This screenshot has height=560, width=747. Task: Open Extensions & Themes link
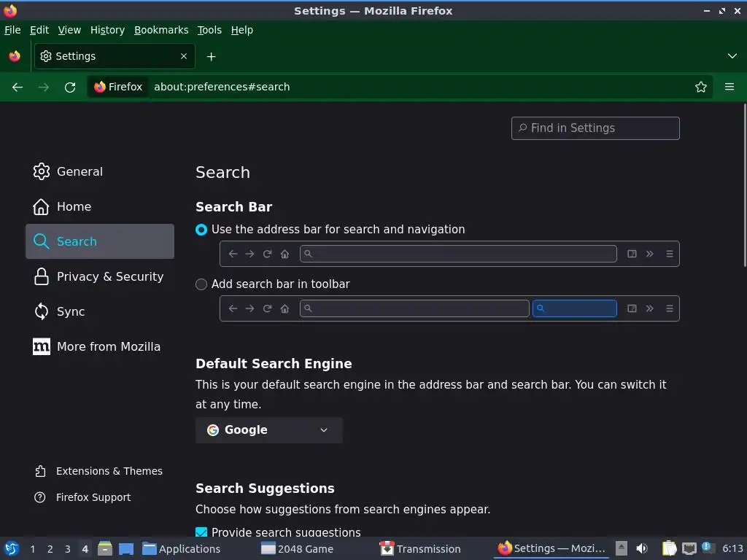pos(98,471)
